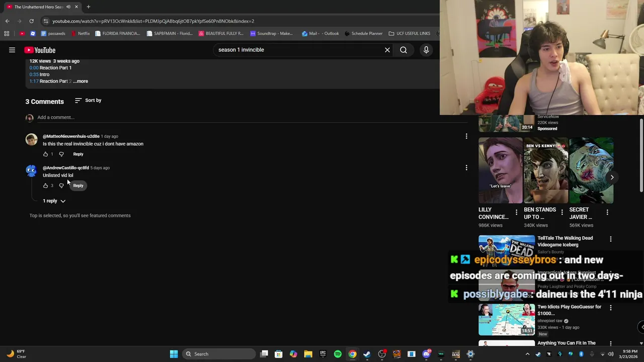
Task: Reply to the 'Unlisted vid lol' comment
Action: click(78, 186)
